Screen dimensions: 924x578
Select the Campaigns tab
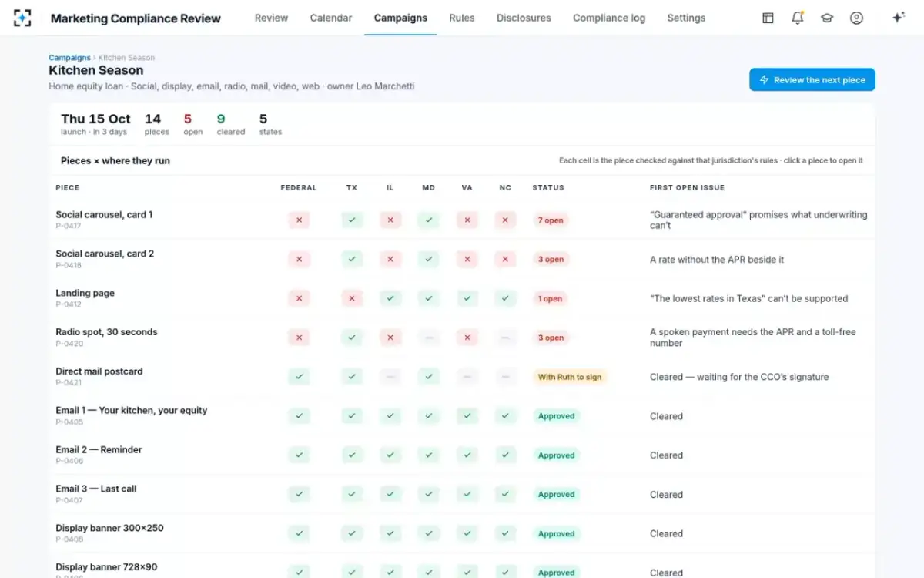[400, 18]
